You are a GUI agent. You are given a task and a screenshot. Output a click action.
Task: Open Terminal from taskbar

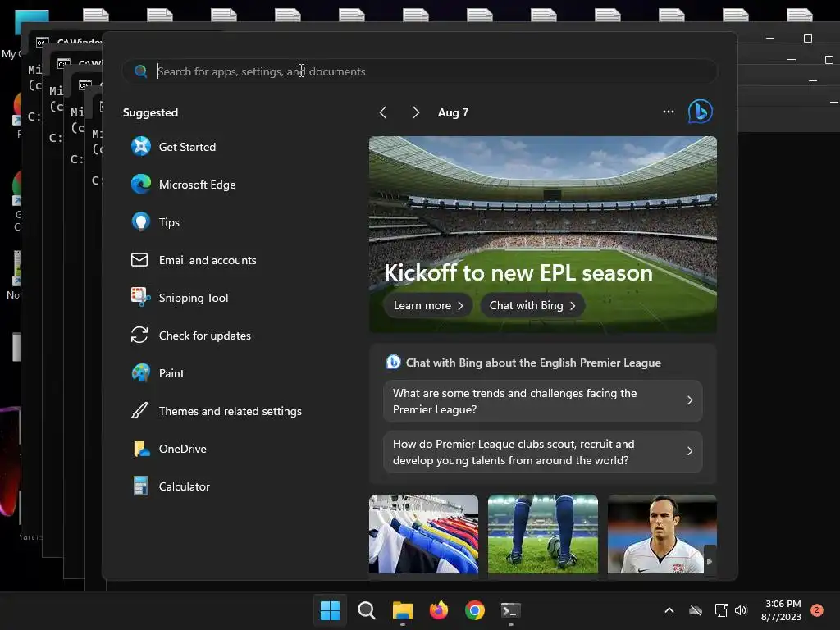pos(510,610)
